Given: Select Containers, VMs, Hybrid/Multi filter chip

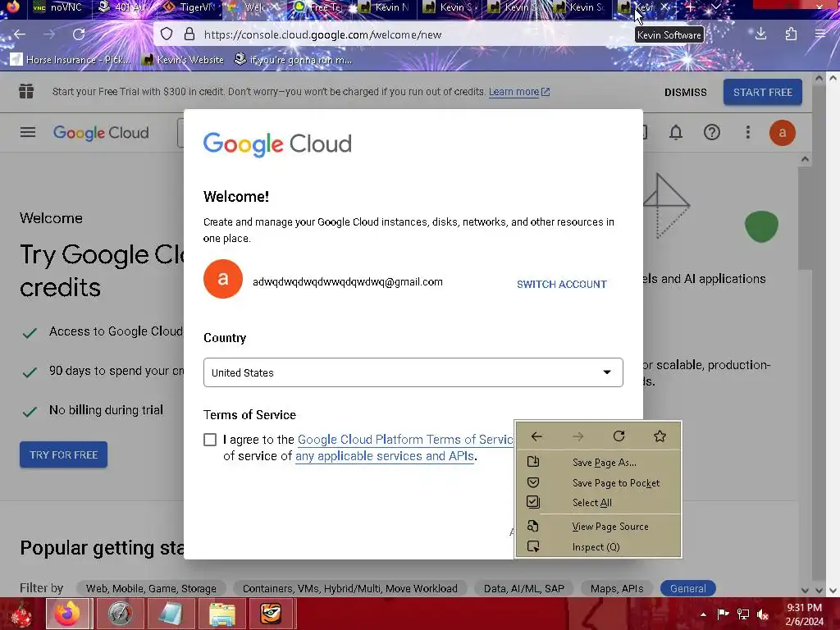Looking at the screenshot, I should [349, 588].
